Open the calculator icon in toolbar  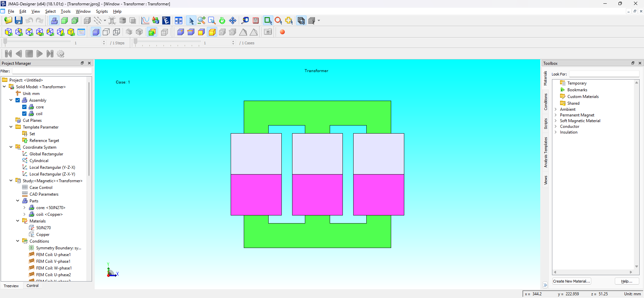256,21
